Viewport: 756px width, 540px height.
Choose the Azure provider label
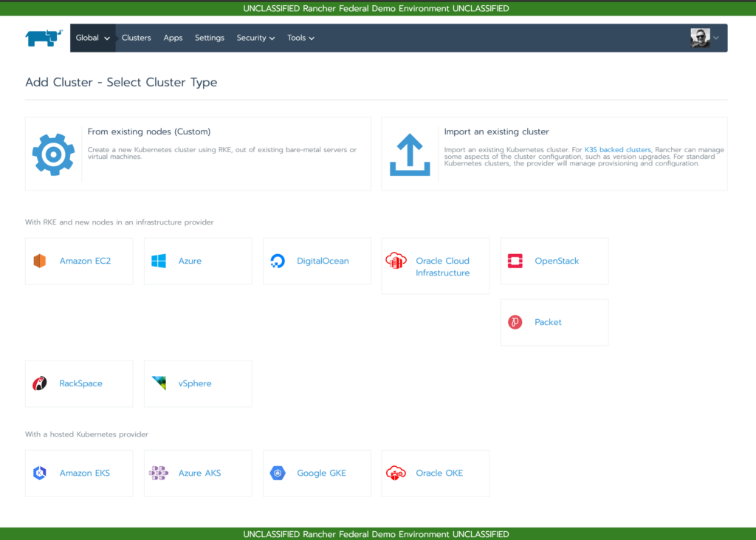[x=190, y=261]
